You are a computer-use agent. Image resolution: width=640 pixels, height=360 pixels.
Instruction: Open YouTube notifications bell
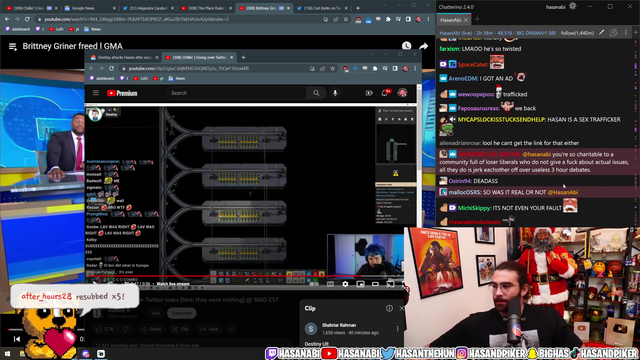click(384, 93)
